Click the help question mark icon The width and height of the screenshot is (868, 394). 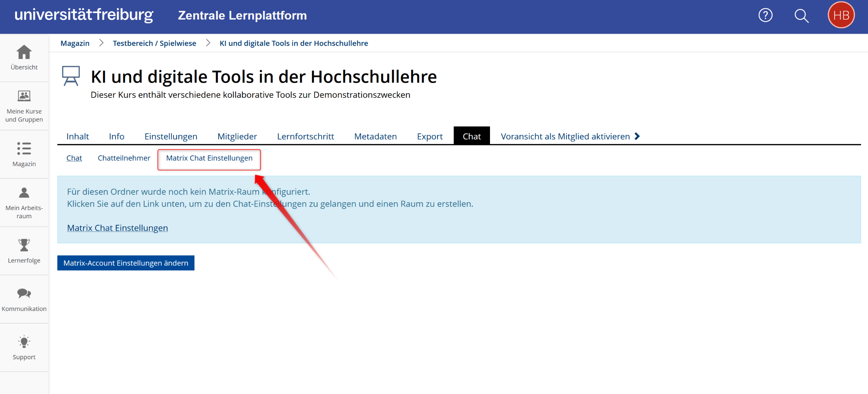point(765,15)
